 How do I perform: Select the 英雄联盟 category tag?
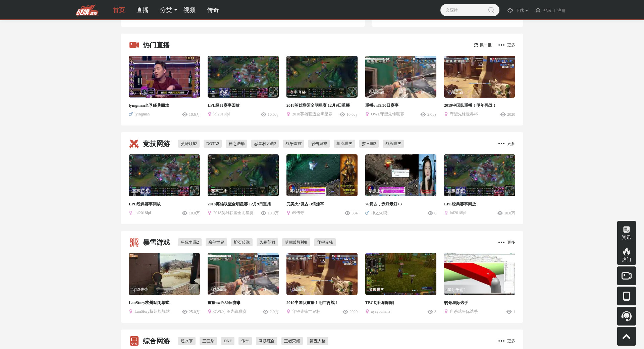[189, 144]
